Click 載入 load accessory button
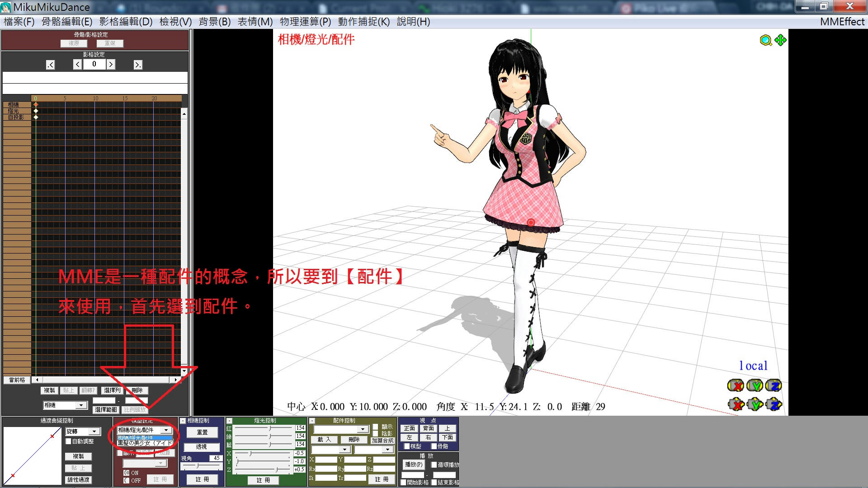This screenshot has width=868, height=488. tap(324, 440)
